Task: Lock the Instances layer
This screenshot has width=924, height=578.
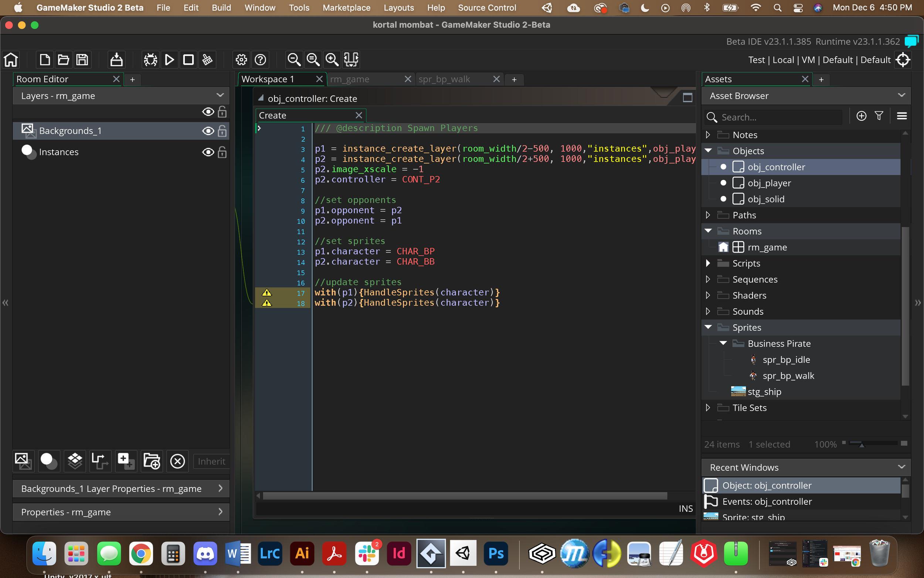Action: pos(222,152)
